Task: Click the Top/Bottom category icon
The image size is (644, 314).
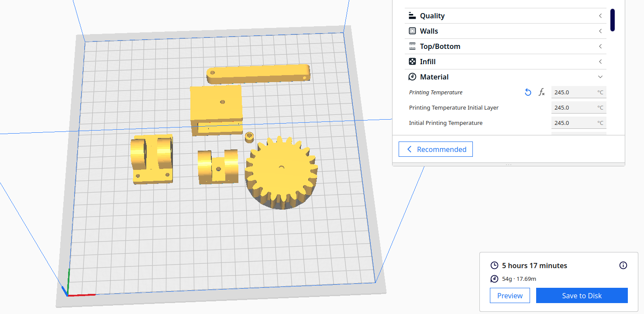Action: [x=412, y=46]
